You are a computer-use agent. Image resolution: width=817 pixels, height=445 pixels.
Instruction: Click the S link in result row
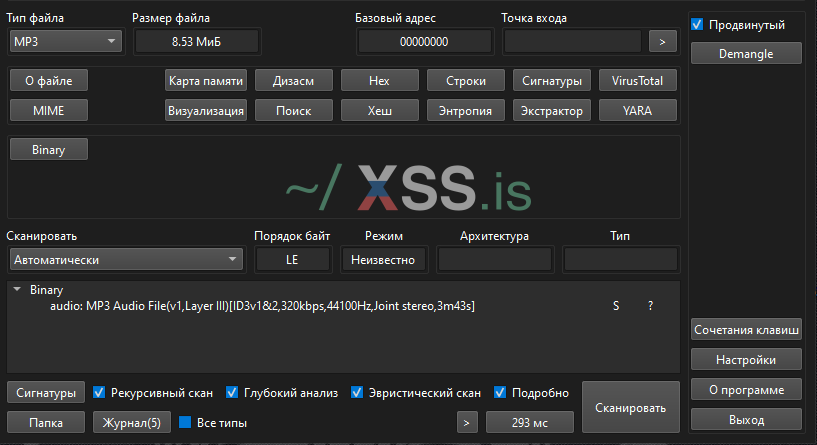point(616,306)
